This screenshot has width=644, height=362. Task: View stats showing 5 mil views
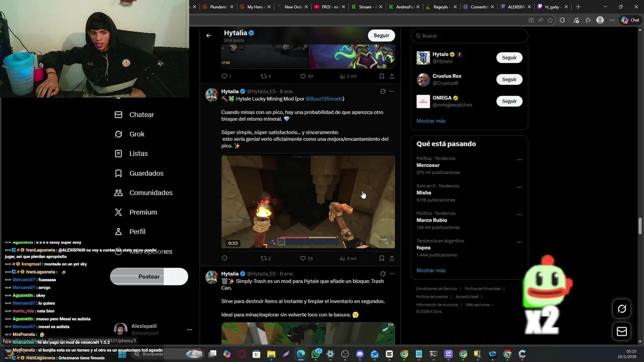coord(348,258)
